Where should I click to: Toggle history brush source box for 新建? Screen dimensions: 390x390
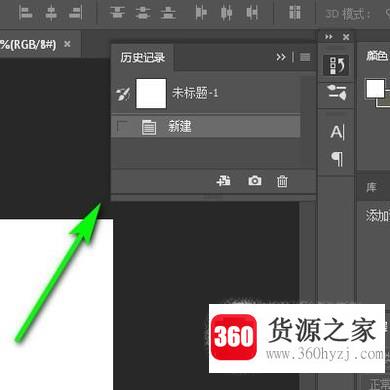[x=123, y=127]
